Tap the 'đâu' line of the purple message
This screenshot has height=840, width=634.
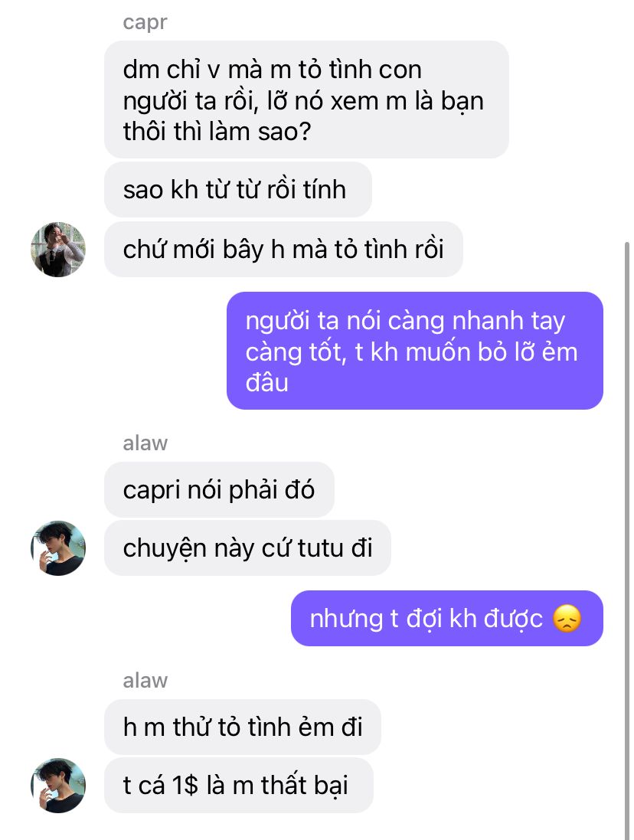266,383
